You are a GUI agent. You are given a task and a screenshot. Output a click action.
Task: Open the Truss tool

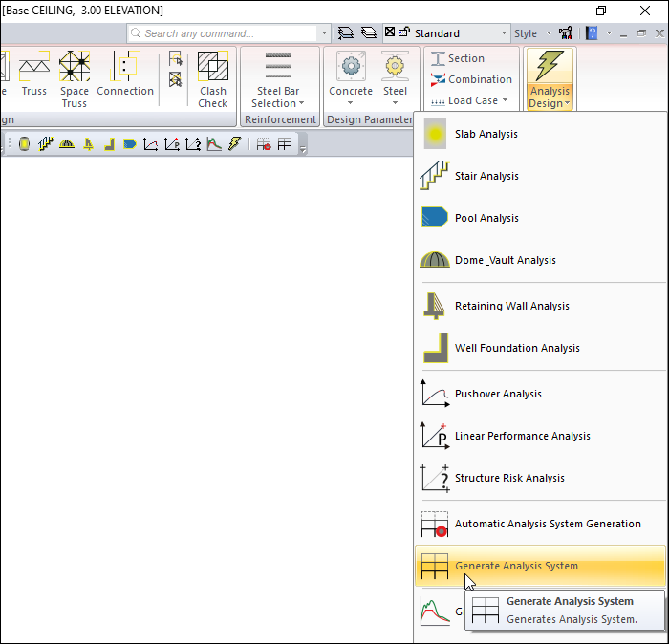(34, 77)
